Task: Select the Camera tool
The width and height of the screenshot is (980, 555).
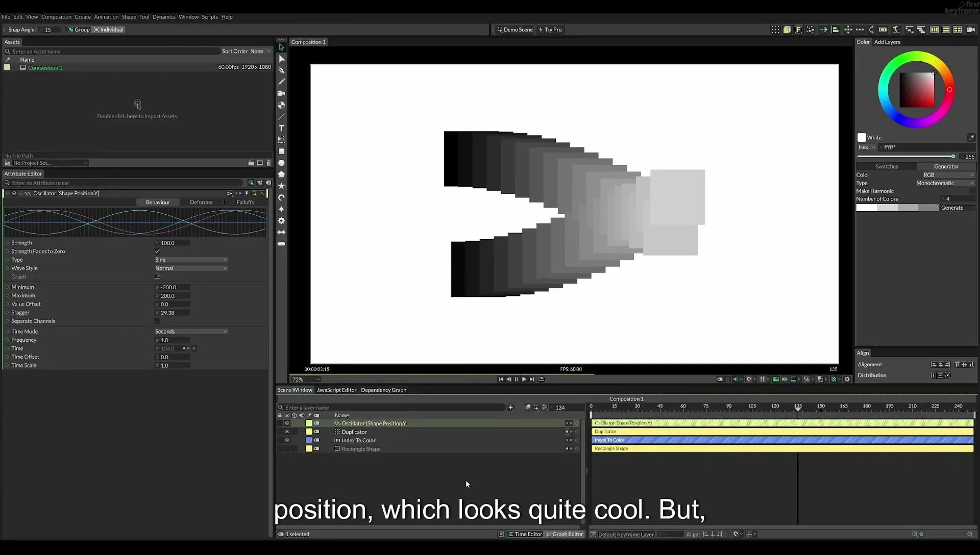Action: (x=281, y=93)
